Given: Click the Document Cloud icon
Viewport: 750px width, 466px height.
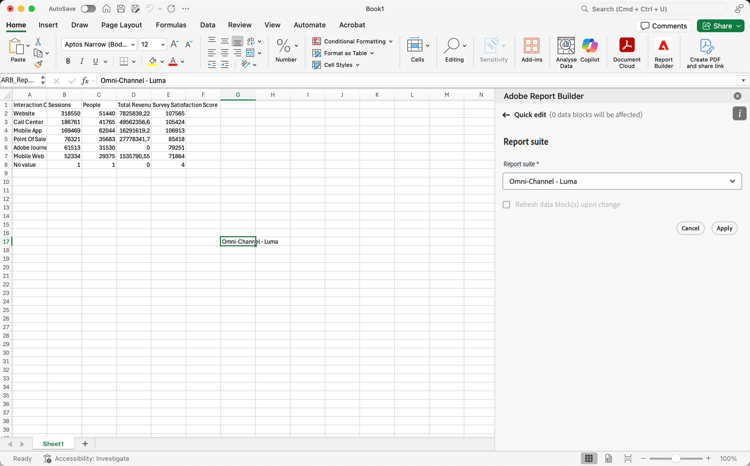Looking at the screenshot, I should (627, 52).
